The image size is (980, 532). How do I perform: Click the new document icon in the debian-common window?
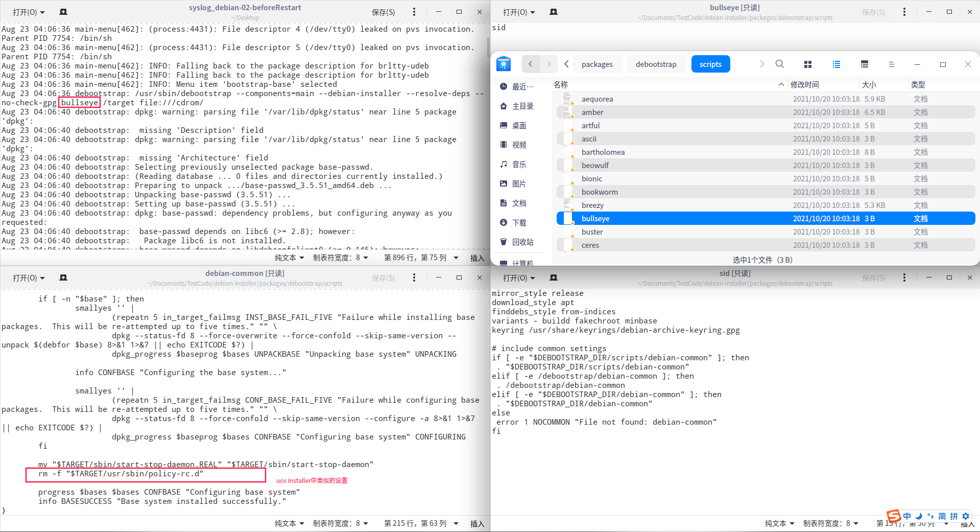click(63, 277)
